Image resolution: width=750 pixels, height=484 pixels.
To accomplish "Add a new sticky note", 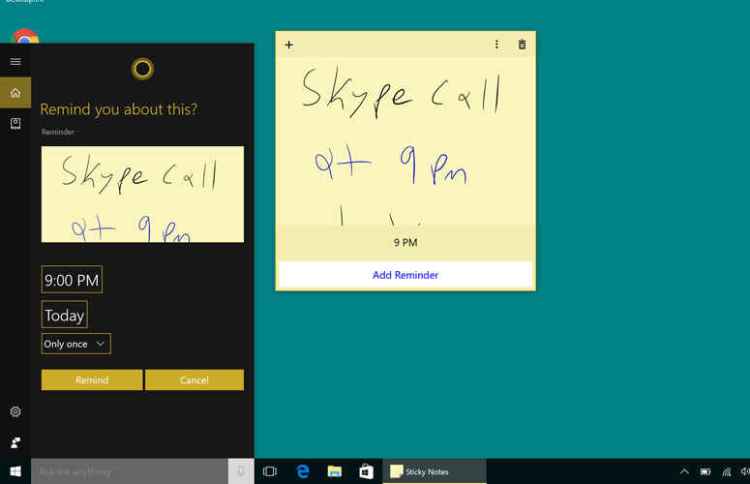I will 289,45.
